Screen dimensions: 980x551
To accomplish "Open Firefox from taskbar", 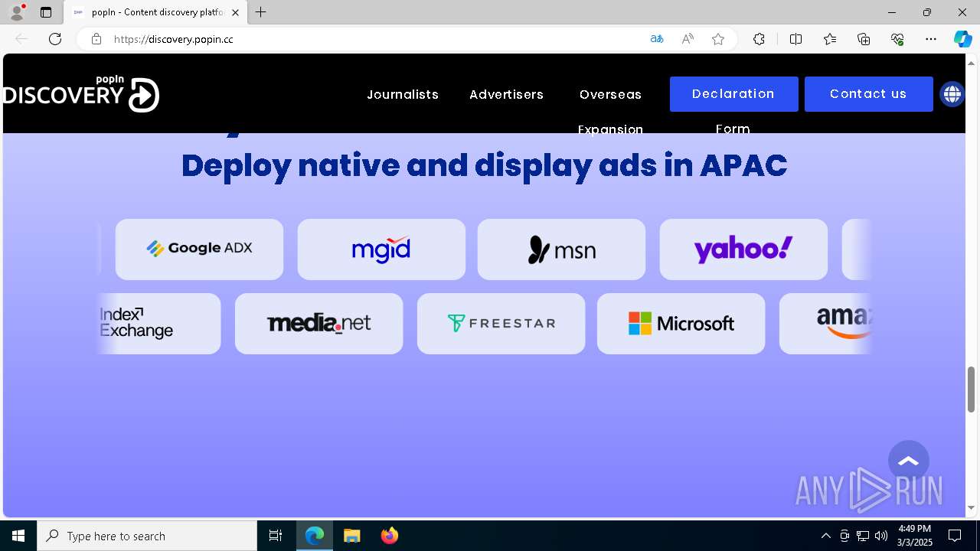I will pos(390,536).
